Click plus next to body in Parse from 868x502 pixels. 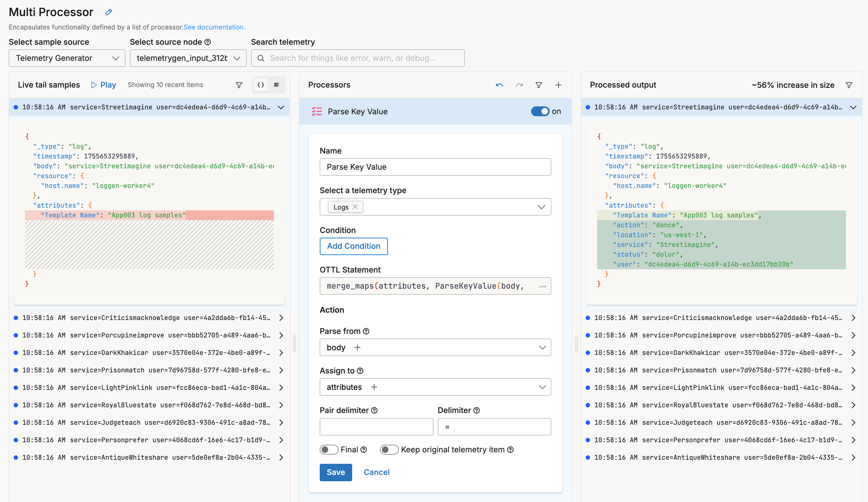pos(357,347)
